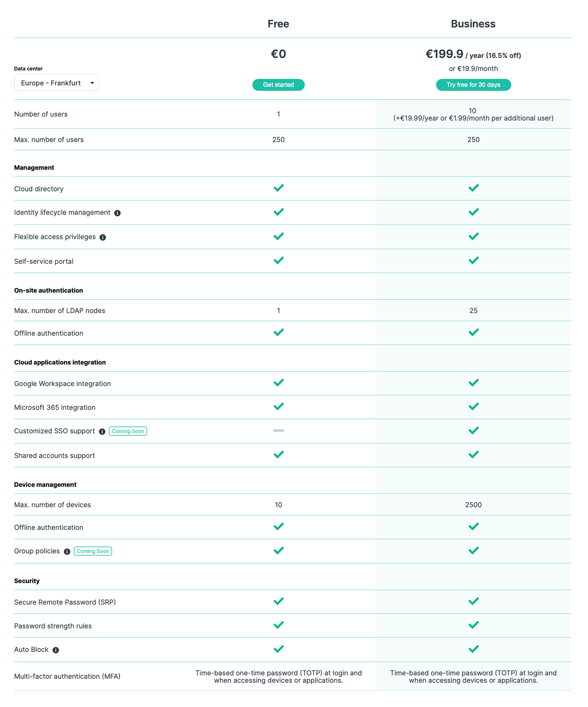Image resolution: width=588 pixels, height=707 pixels.
Task: Click Free checkmark for Microsoft 365 integration
Action: pyautogui.click(x=279, y=406)
